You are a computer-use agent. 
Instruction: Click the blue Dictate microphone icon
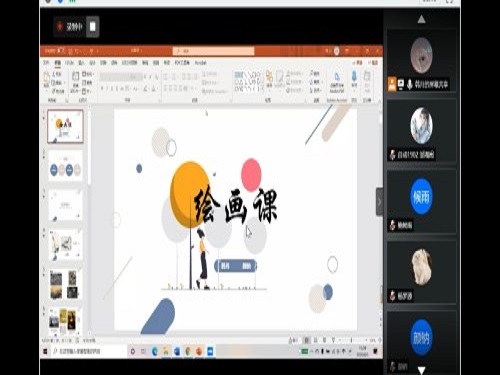point(354,79)
